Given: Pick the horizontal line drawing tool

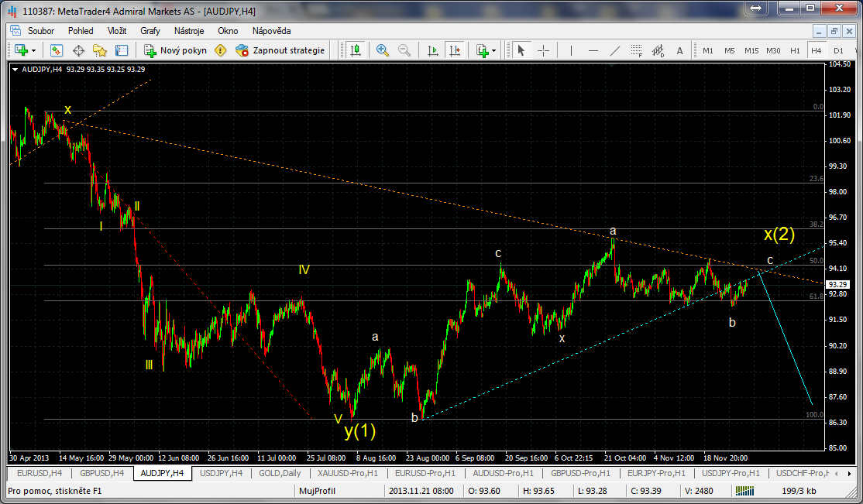Looking at the screenshot, I should pyautogui.click(x=593, y=50).
